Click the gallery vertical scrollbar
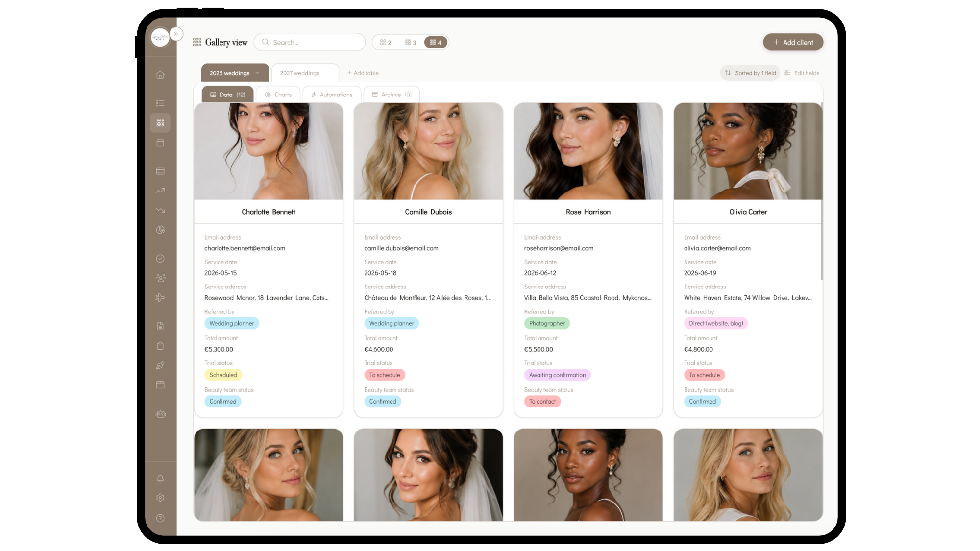The image size is (980, 551). [821, 191]
